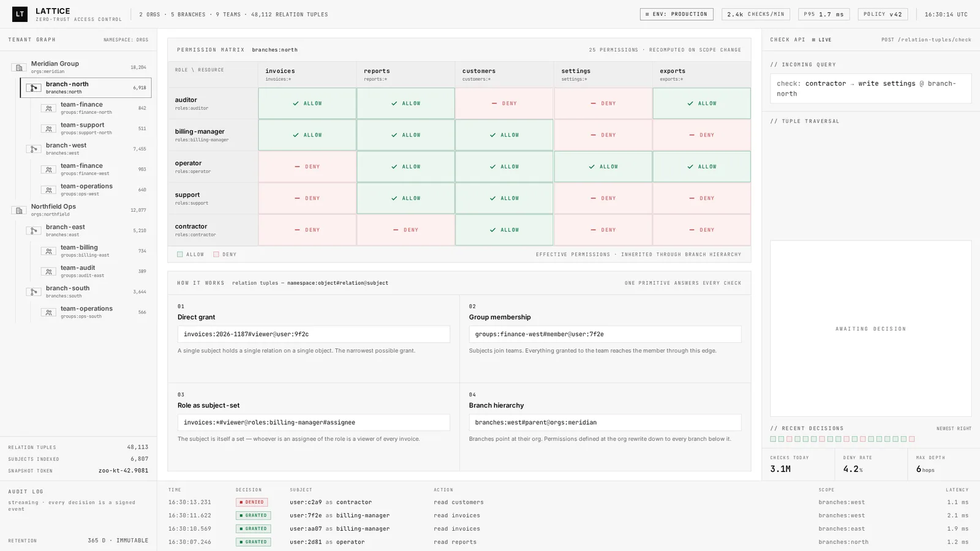The height and width of the screenshot is (551, 980).
Task: Click the invoices column header
Action: 307,75
